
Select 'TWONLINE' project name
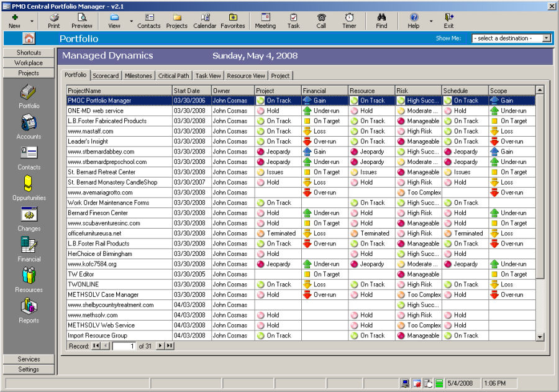(83, 285)
